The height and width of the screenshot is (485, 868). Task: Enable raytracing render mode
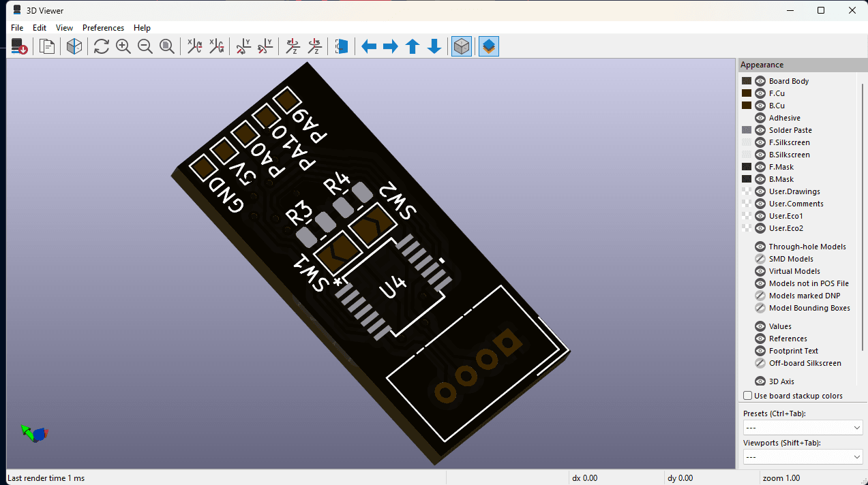[x=74, y=46]
